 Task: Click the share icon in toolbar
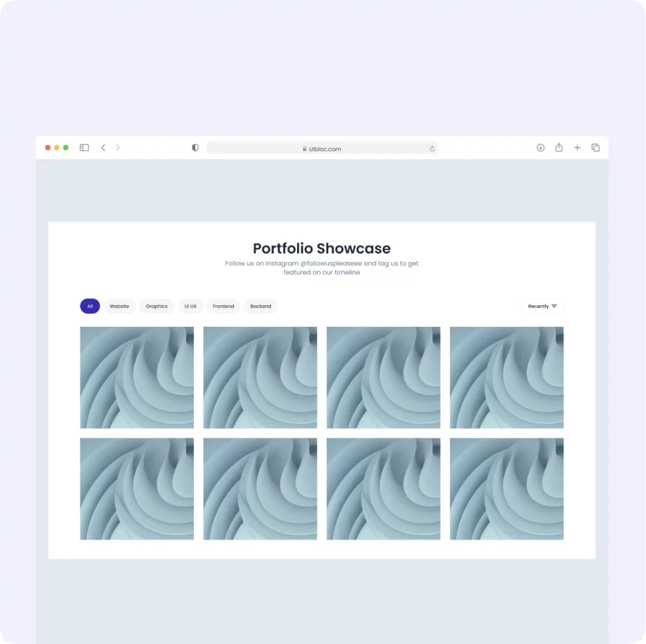point(559,147)
